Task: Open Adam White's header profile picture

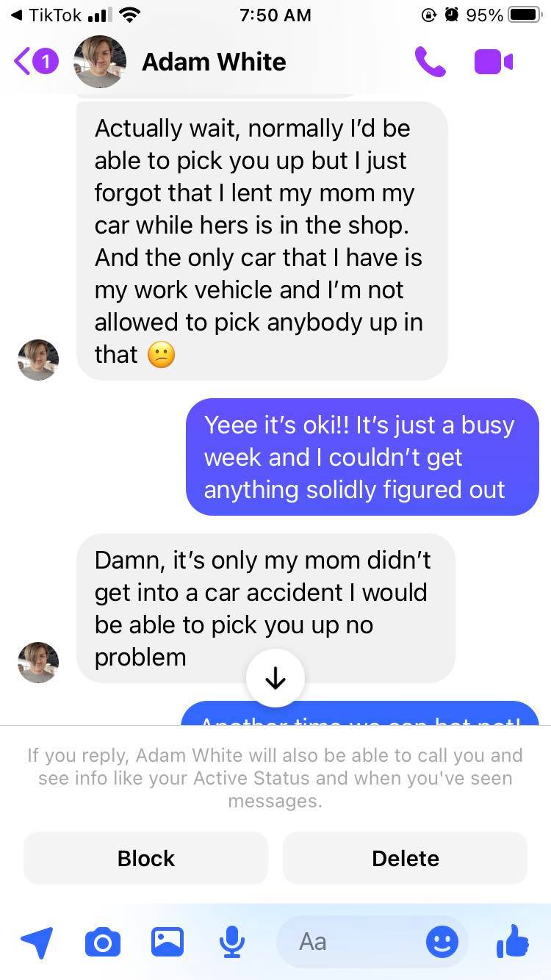Action: click(100, 62)
